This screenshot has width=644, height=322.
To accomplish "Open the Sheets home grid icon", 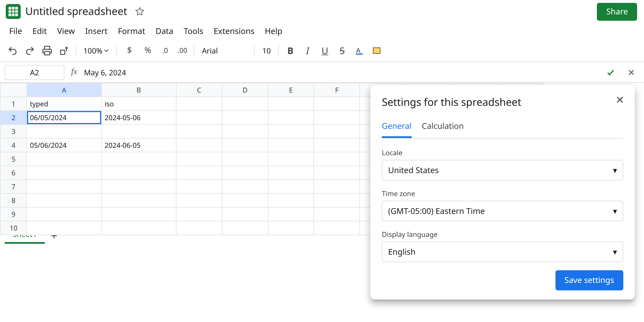I will 13,11.
